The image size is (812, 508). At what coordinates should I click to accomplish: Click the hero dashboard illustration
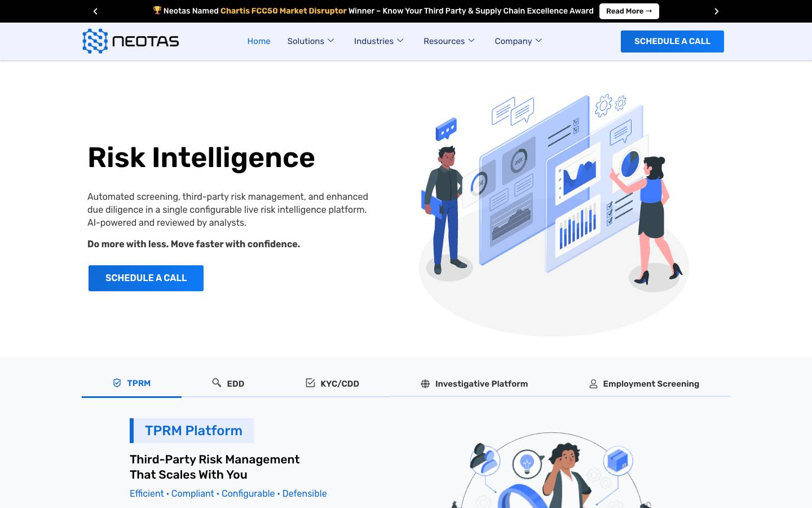[554, 214]
